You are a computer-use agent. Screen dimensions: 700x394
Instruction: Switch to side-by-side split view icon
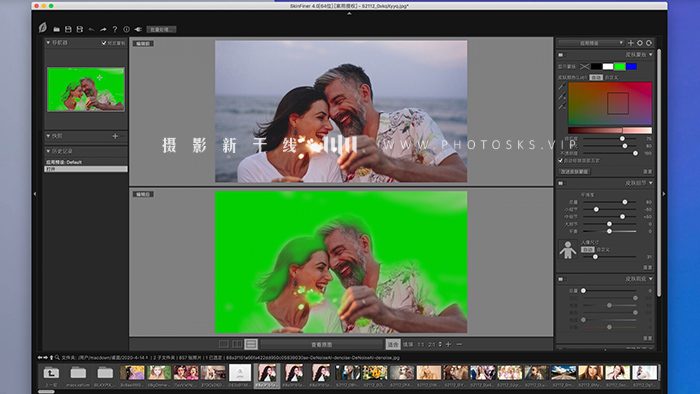click(238, 344)
